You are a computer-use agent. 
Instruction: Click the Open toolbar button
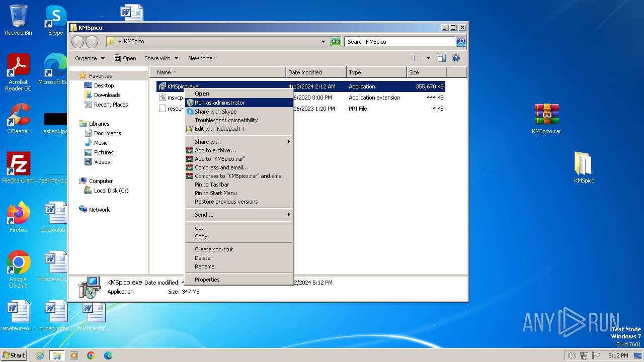tap(125, 58)
